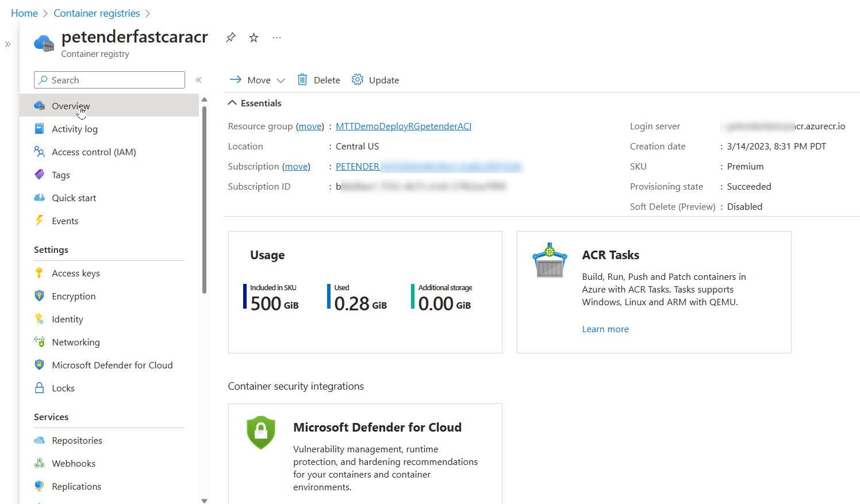This screenshot has height=504, width=860.
Task: Open the Repositories service icon
Action: tap(39, 440)
